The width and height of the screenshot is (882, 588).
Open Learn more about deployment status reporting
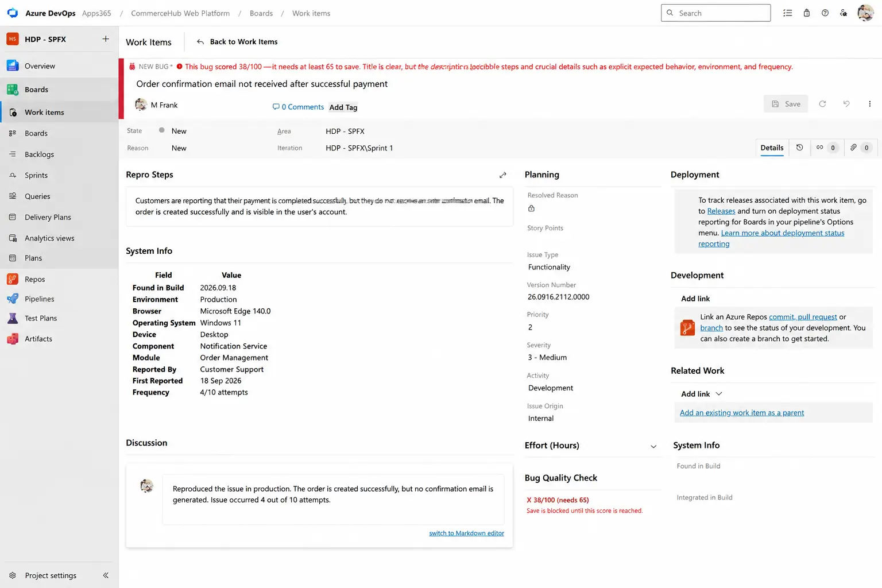pyautogui.click(x=771, y=238)
